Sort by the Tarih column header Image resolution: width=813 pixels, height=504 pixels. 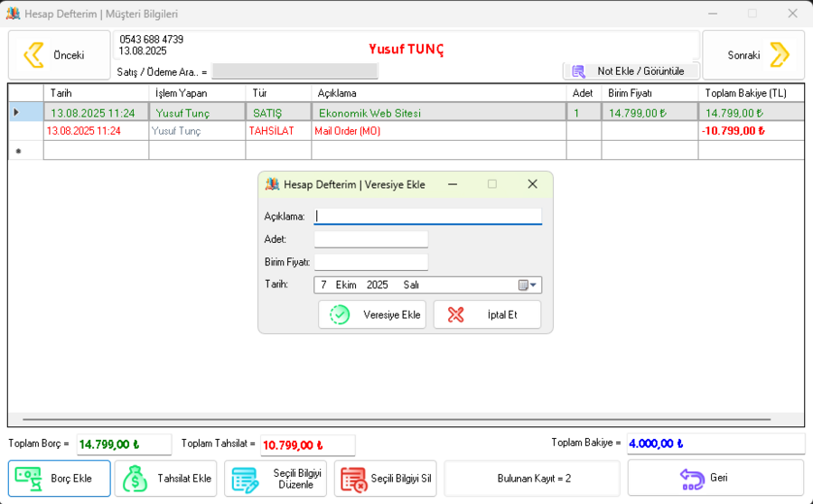pos(96,93)
